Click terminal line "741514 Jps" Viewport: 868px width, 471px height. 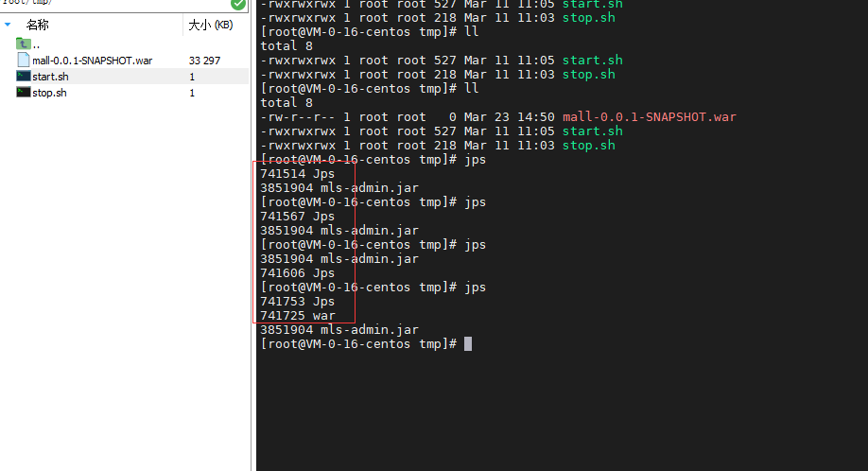[x=297, y=174]
